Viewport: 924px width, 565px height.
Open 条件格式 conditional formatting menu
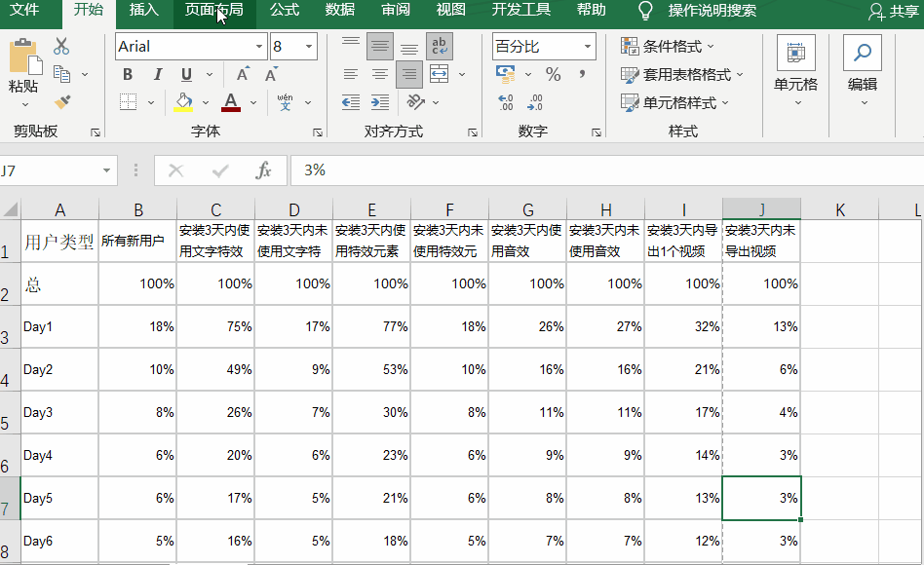(x=668, y=46)
